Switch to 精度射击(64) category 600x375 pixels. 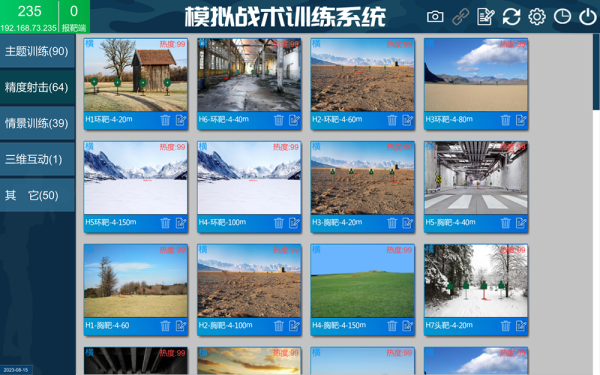coord(37,87)
